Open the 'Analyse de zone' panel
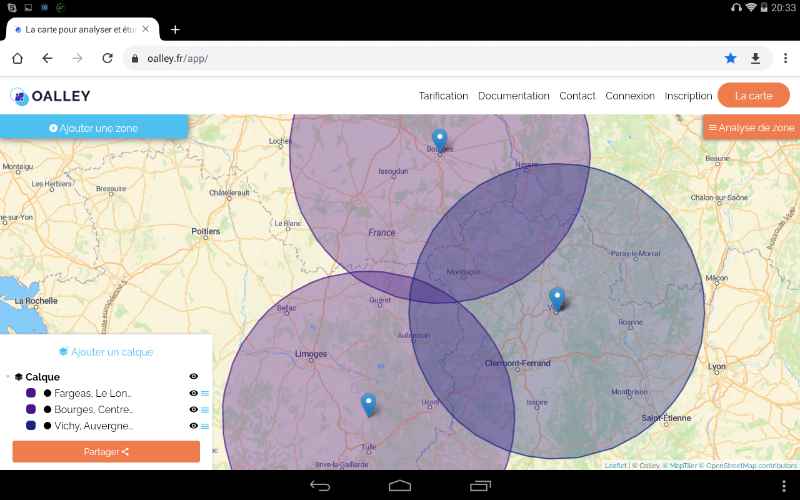The width and height of the screenshot is (800, 500). 752,128
